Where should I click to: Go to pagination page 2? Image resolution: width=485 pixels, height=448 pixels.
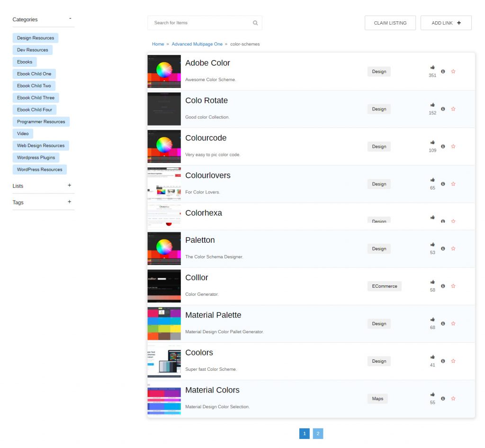[x=318, y=433]
